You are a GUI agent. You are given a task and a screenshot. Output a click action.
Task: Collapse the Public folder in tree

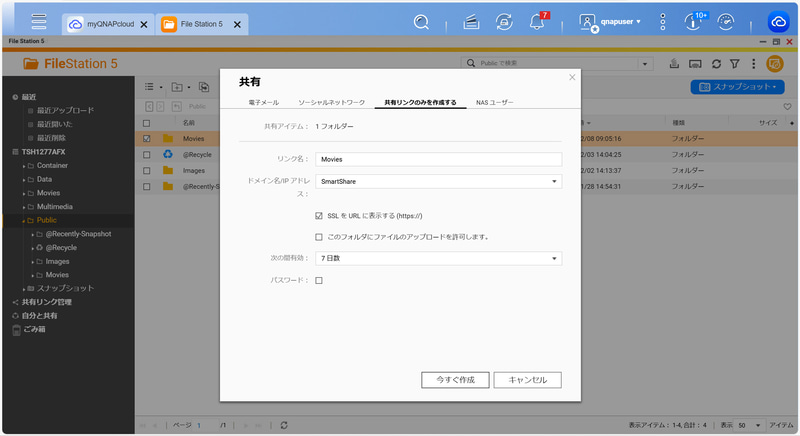(24, 221)
